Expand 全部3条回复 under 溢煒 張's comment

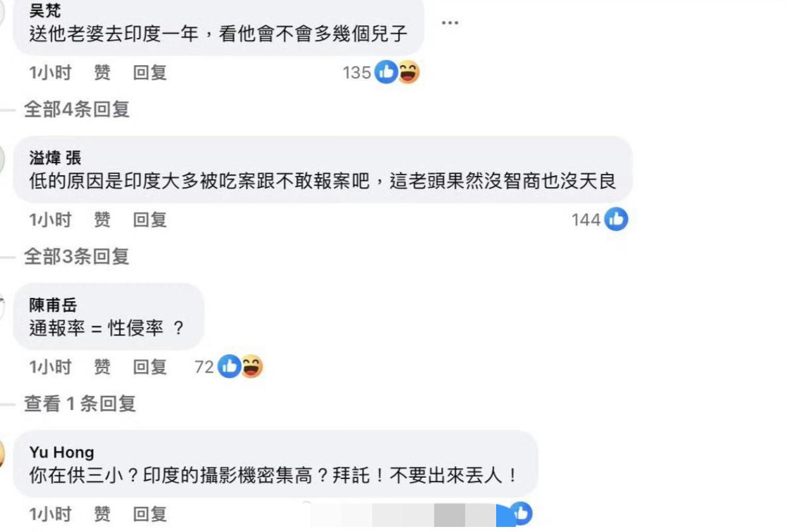(77, 256)
